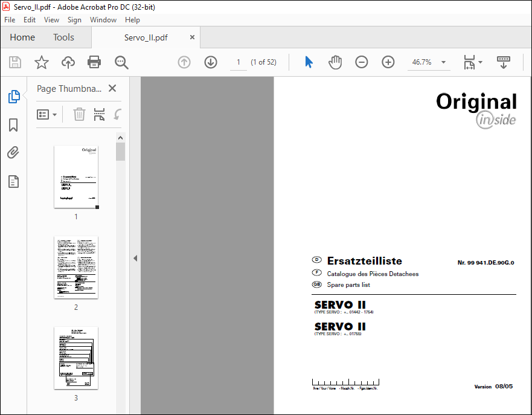
Task: Open the Help menu
Action: click(x=132, y=20)
